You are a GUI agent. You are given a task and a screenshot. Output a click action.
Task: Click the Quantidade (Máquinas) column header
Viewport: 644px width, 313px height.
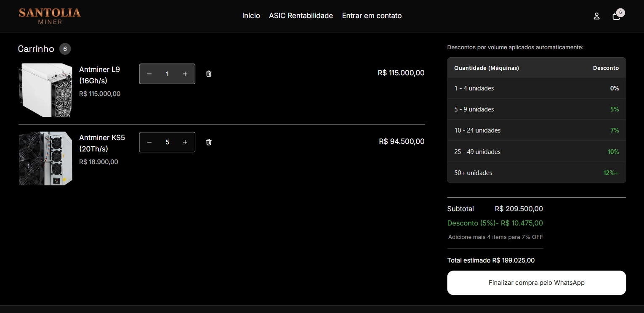(487, 68)
